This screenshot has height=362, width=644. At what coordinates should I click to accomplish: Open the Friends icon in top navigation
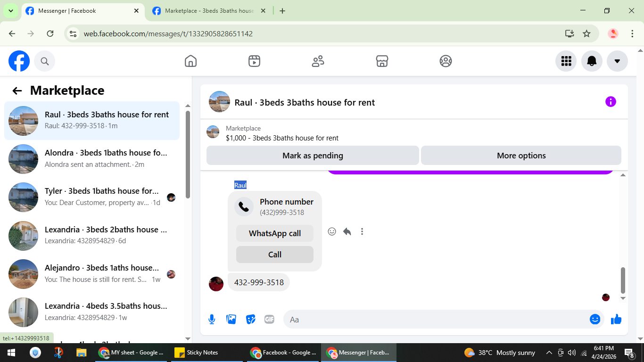318,61
